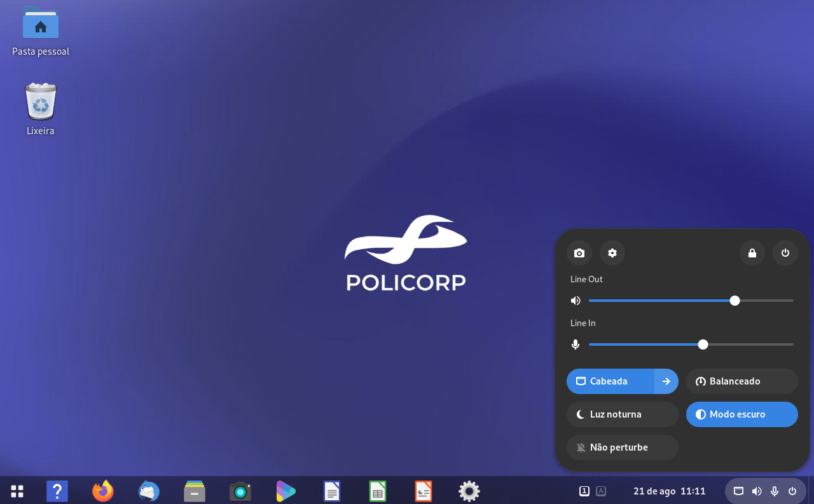Open the camera screenshot app in taskbar
The width and height of the screenshot is (814, 504).
coord(240,491)
